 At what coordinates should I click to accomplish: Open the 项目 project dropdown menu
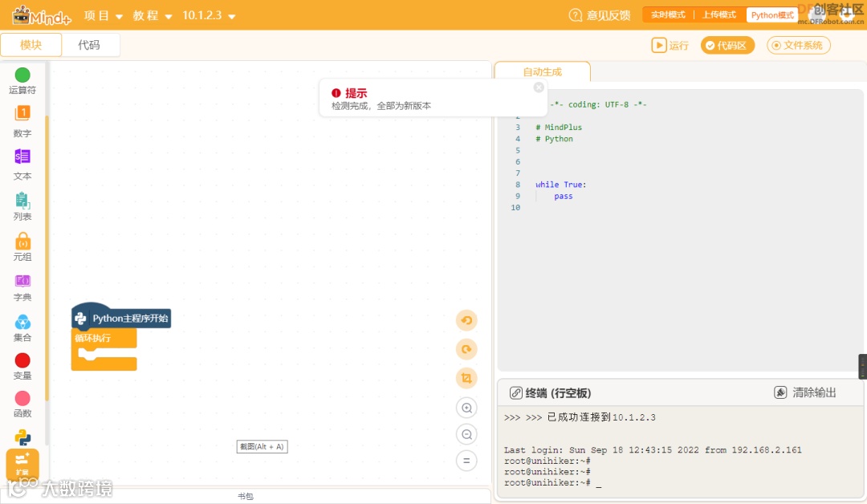(103, 15)
